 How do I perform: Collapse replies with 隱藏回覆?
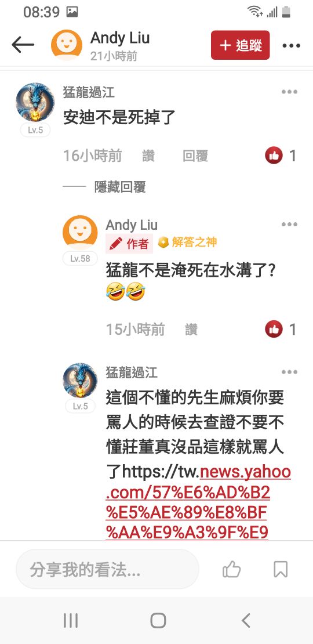(120, 187)
